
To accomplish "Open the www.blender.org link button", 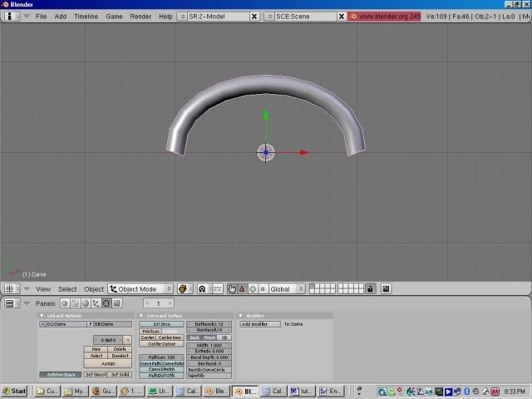I will pyautogui.click(x=384, y=17).
